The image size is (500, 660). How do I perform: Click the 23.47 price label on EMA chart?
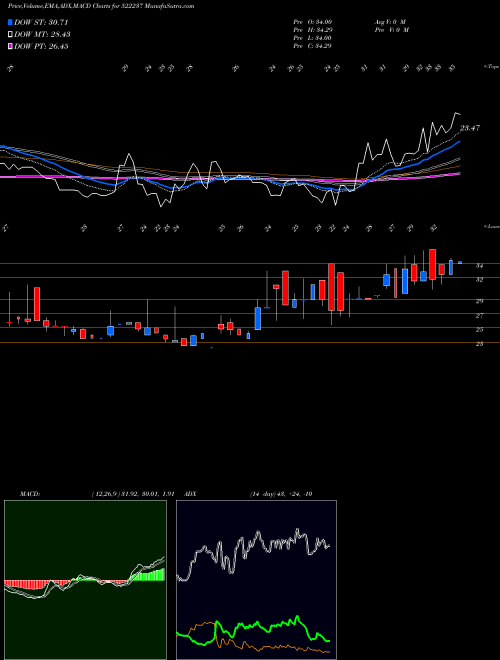click(x=470, y=128)
